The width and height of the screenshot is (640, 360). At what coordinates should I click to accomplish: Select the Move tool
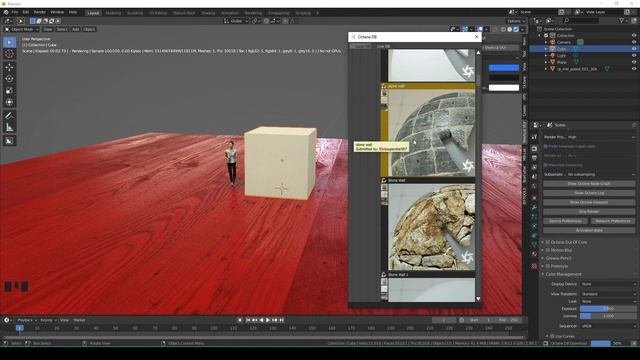9,67
